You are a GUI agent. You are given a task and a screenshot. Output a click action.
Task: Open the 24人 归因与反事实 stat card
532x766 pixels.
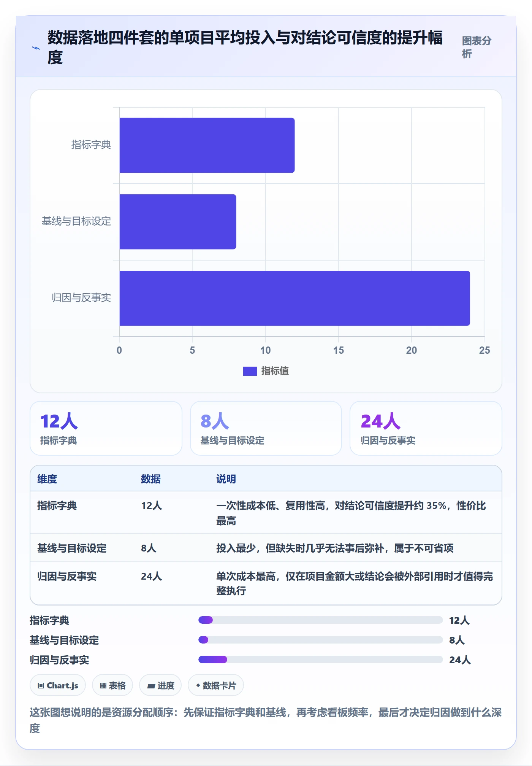[x=426, y=428]
